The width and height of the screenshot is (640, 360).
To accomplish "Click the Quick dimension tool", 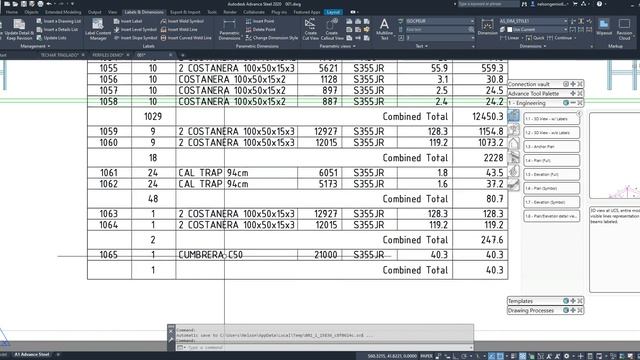I will [x=535, y=38].
